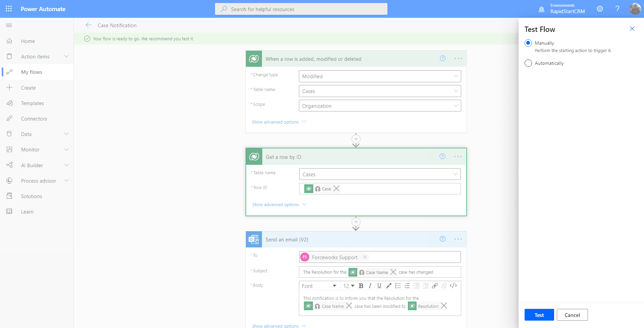
Task: Open the Templates section
Action: tap(32, 103)
